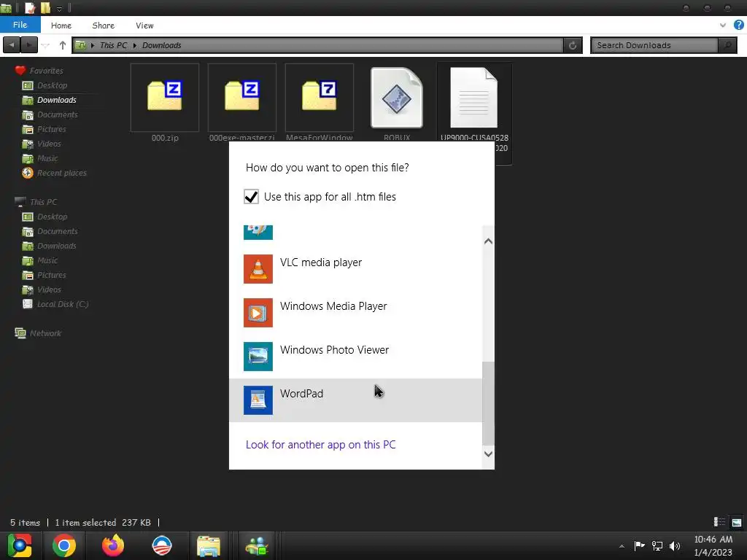Choose VLC media player to open file
This screenshot has height=560, width=747.
pos(355,269)
